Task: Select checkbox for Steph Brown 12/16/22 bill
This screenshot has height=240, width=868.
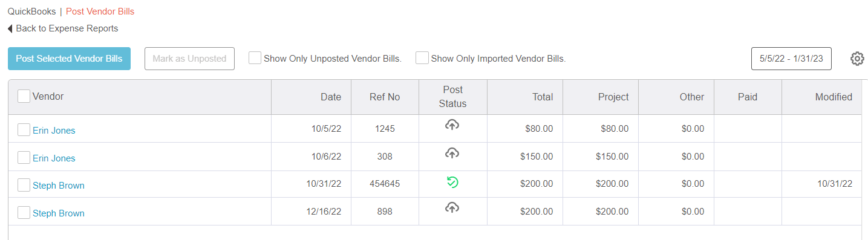Action: [x=24, y=213]
